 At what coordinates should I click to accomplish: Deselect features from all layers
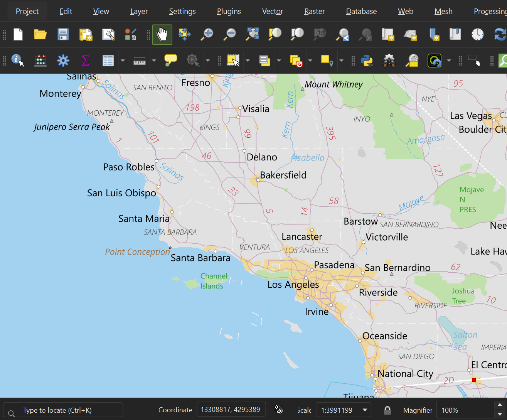pos(296,61)
